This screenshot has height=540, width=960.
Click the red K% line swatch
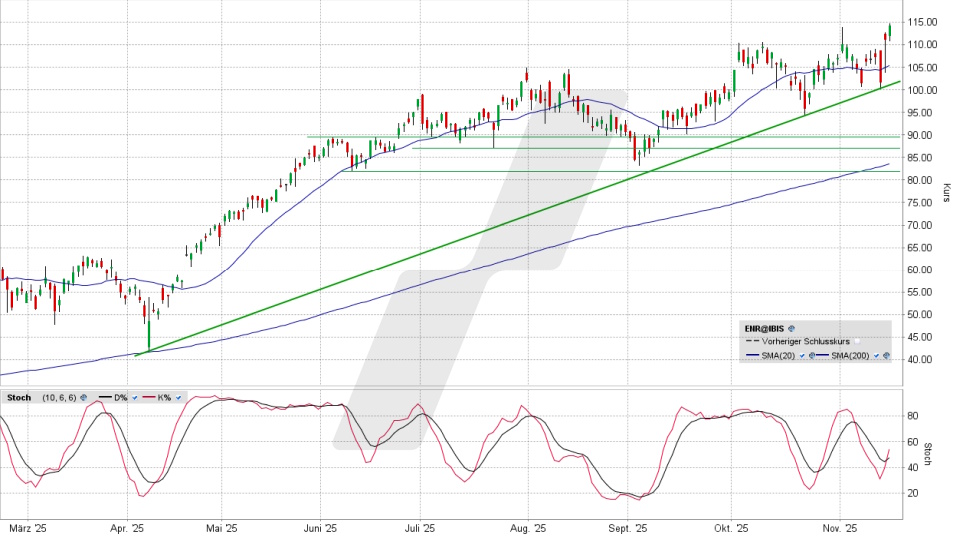point(149,397)
